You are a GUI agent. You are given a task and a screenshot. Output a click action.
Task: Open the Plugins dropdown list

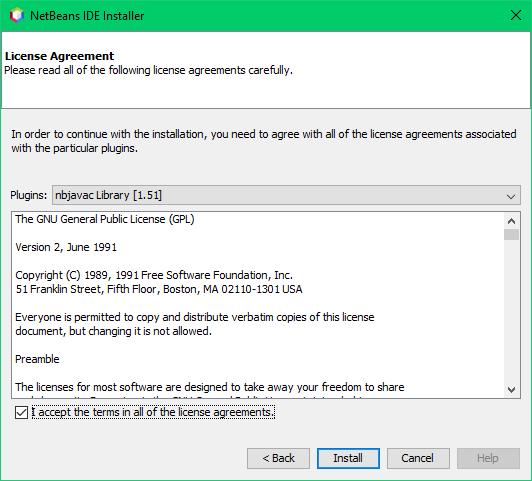pos(286,195)
